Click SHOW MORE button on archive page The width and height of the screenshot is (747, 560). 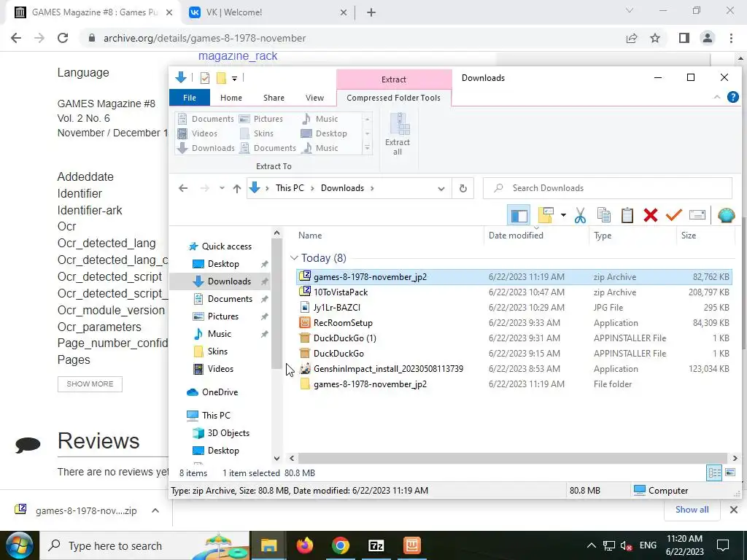coord(90,384)
